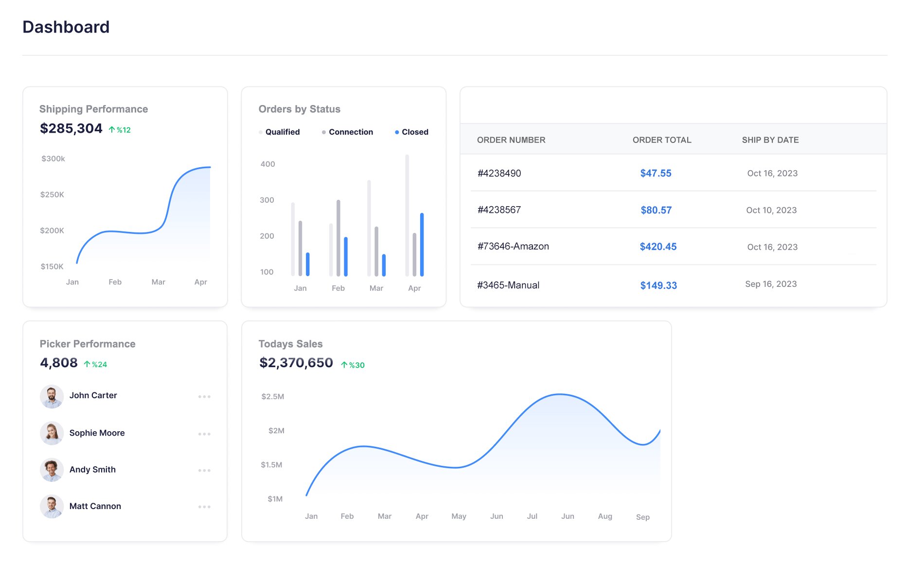Sort by the Ship By Date header

pyautogui.click(x=770, y=140)
